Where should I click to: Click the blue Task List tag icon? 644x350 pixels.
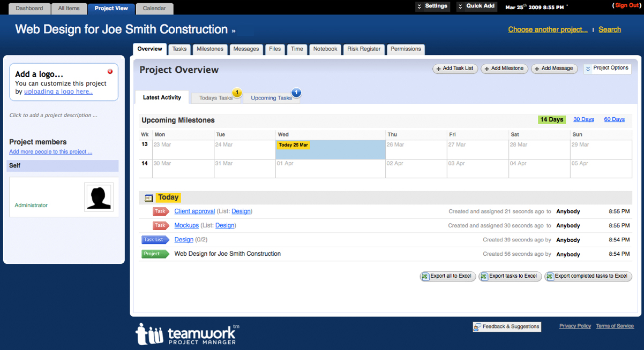155,240
